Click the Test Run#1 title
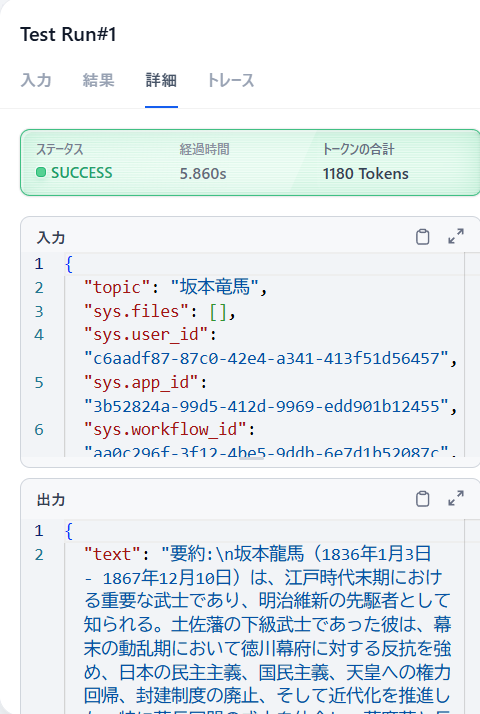 coord(68,34)
